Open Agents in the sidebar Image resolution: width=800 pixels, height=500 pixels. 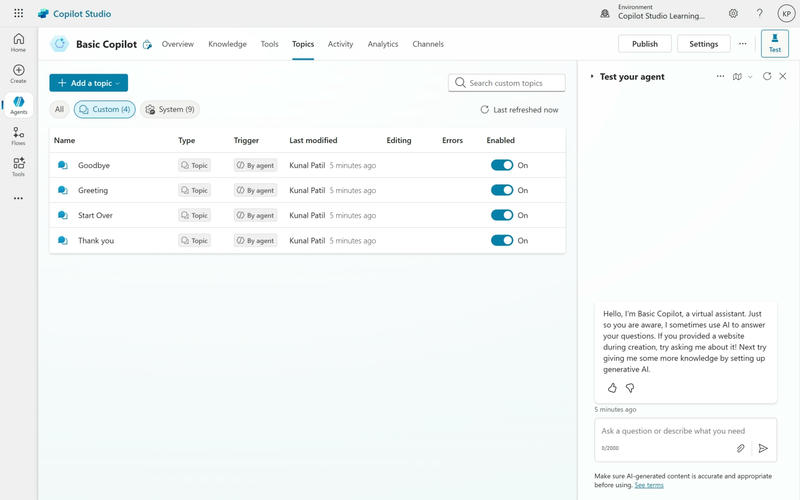[x=18, y=105]
